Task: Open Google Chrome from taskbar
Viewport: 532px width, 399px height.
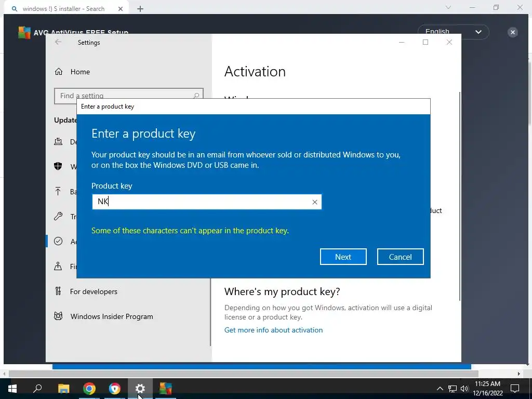Action: pos(89,389)
